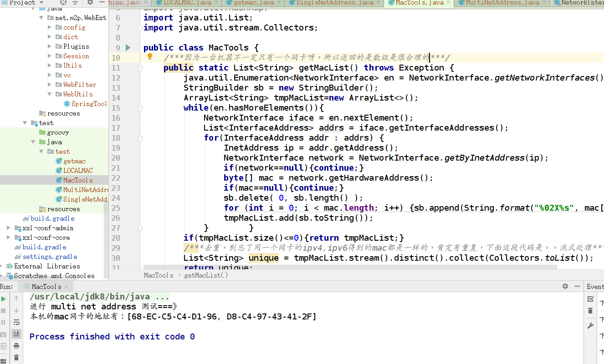Fold the import block at line 7
This screenshot has height=364, width=604.
tap(140, 28)
